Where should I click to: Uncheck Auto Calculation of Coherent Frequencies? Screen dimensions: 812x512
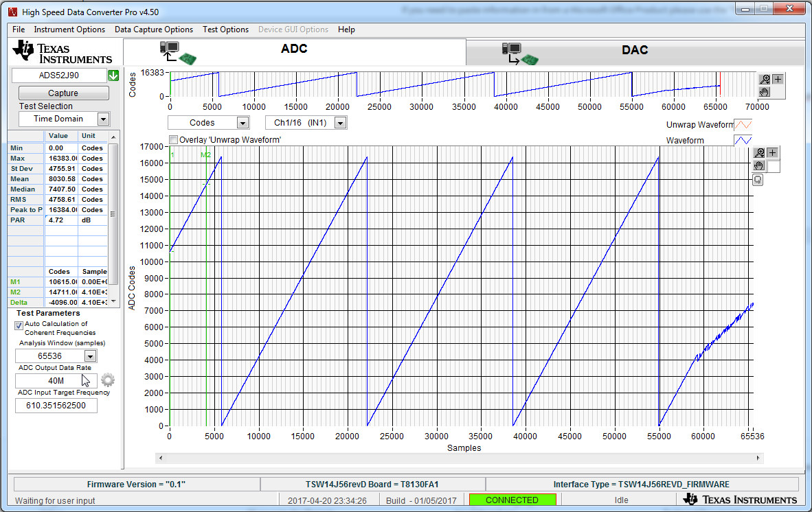(x=19, y=325)
